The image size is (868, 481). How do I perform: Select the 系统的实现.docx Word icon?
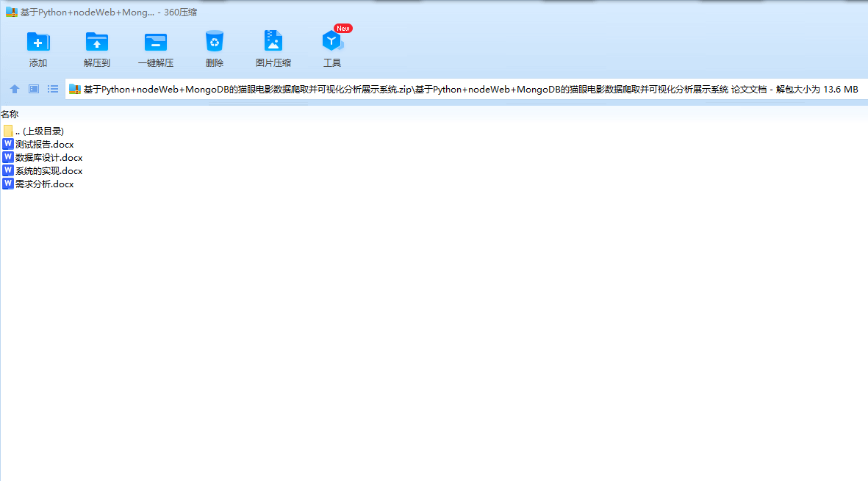(8, 170)
